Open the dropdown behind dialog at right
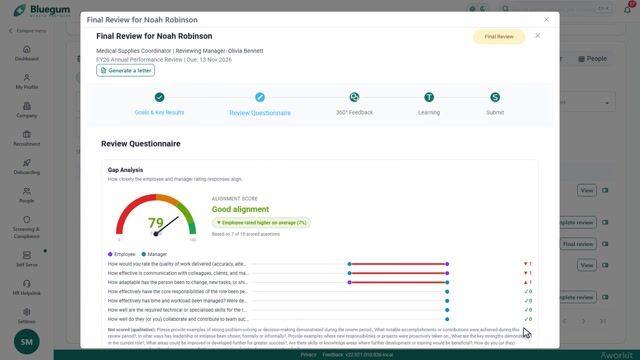Screen dimensions: 640x360 [x=588, y=102]
